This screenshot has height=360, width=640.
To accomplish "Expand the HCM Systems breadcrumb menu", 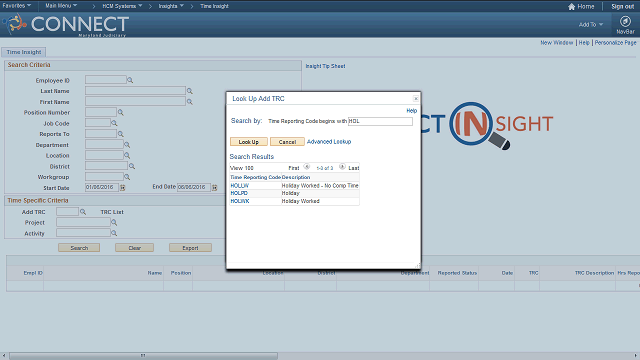I will (122, 6).
